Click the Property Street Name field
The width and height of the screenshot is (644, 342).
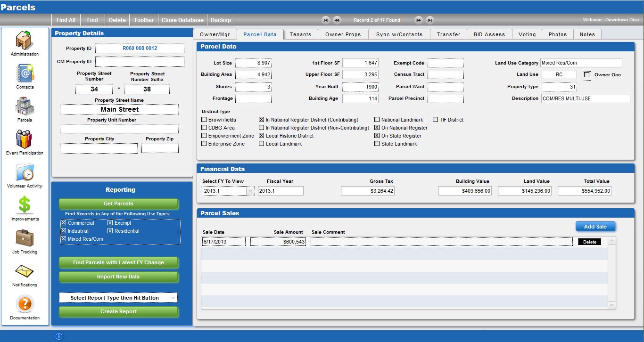click(119, 109)
